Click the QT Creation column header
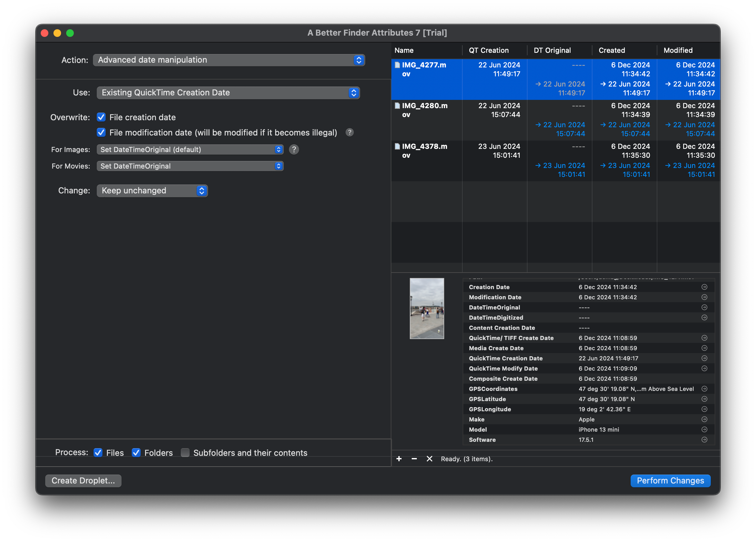The width and height of the screenshot is (756, 542). (489, 50)
